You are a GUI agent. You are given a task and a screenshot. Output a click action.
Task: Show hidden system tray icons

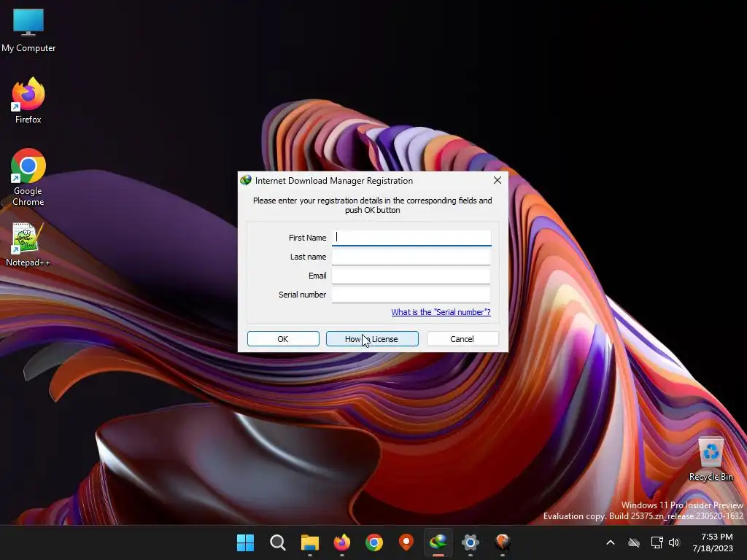coord(611,542)
